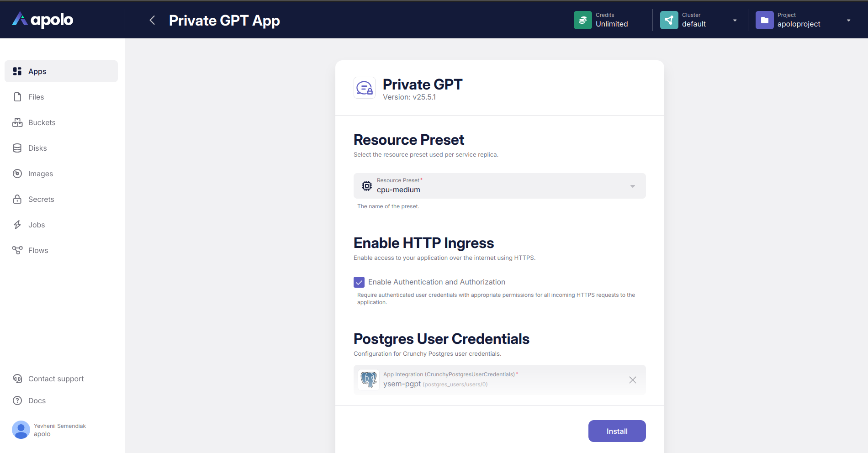The width and height of the screenshot is (868, 453).
Task: Open the Docs link
Action: tap(37, 400)
